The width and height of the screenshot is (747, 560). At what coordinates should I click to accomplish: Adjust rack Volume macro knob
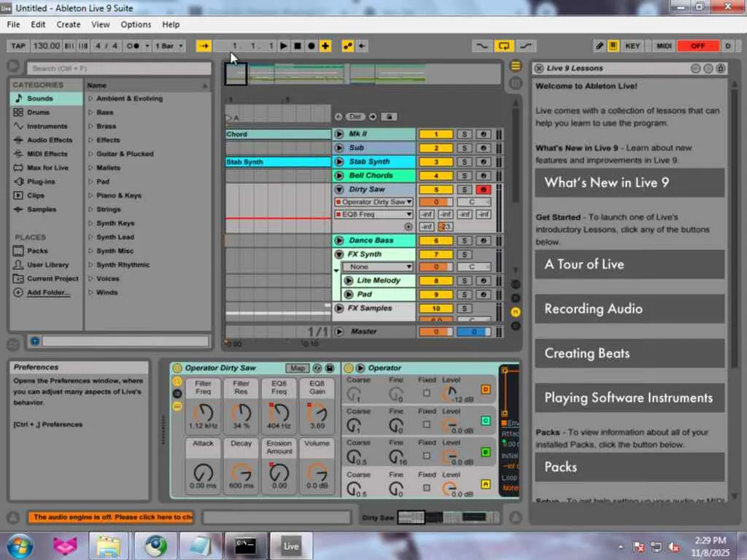pos(317,472)
